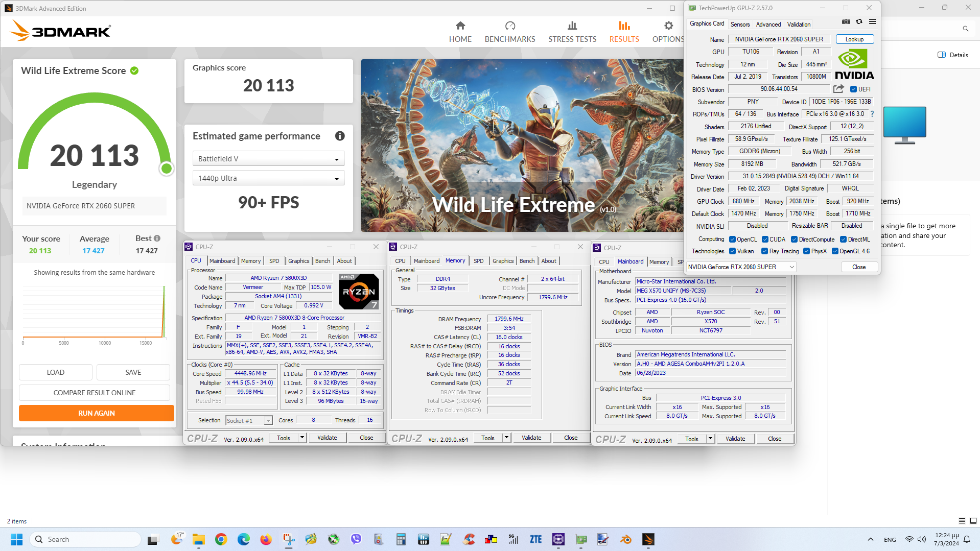Open BENCHMARKS in the 3DMark navigation
Image resolution: width=980 pixels, height=551 pixels.
[510, 32]
